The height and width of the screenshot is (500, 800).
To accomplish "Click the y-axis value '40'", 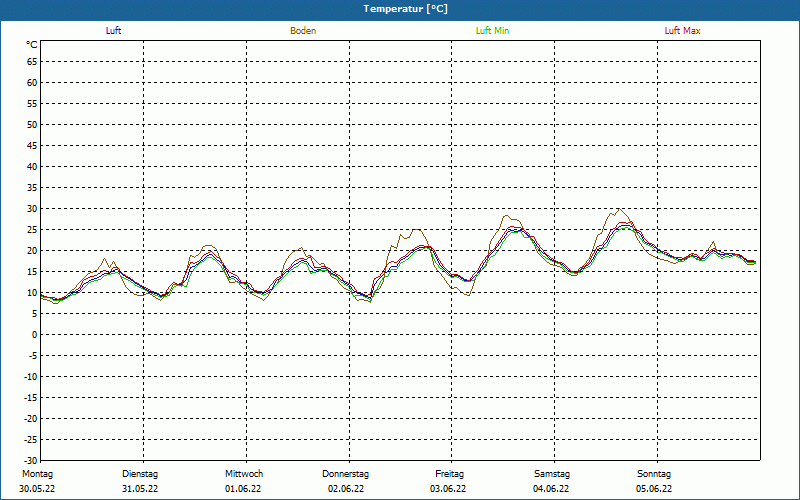I will point(32,167).
